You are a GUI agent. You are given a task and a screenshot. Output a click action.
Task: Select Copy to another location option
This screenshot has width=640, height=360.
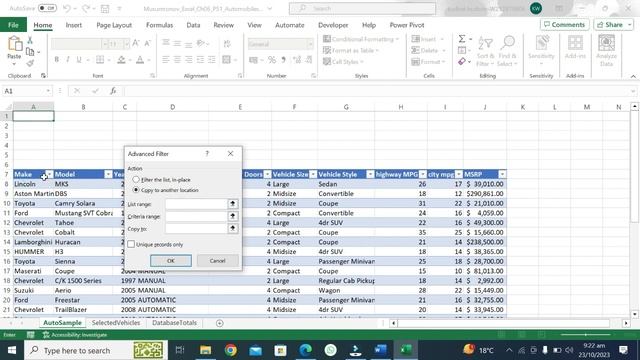[136, 190]
